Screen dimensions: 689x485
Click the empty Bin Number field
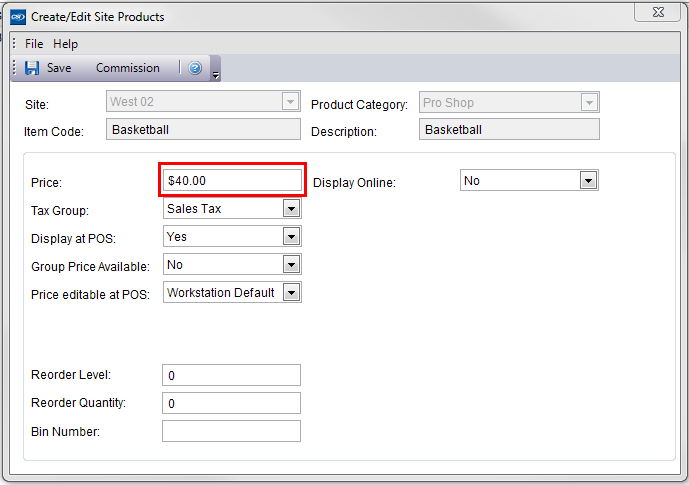(x=232, y=431)
